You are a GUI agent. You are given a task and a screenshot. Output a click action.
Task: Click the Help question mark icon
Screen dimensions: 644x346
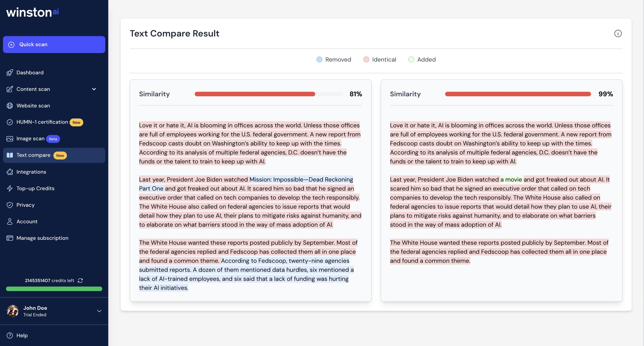10,335
